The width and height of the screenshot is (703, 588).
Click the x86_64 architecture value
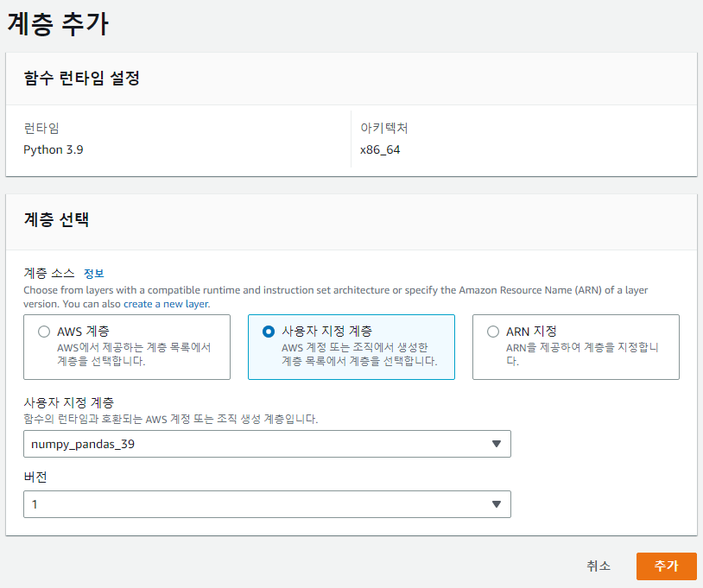pyautogui.click(x=380, y=149)
